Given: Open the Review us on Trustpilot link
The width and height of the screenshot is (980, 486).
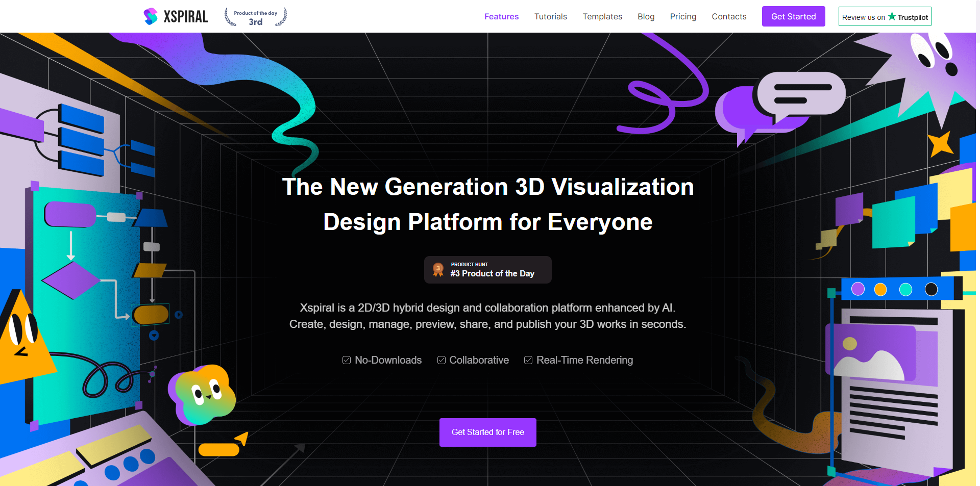Looking at the screenshot, I should [x=885, y=16].
